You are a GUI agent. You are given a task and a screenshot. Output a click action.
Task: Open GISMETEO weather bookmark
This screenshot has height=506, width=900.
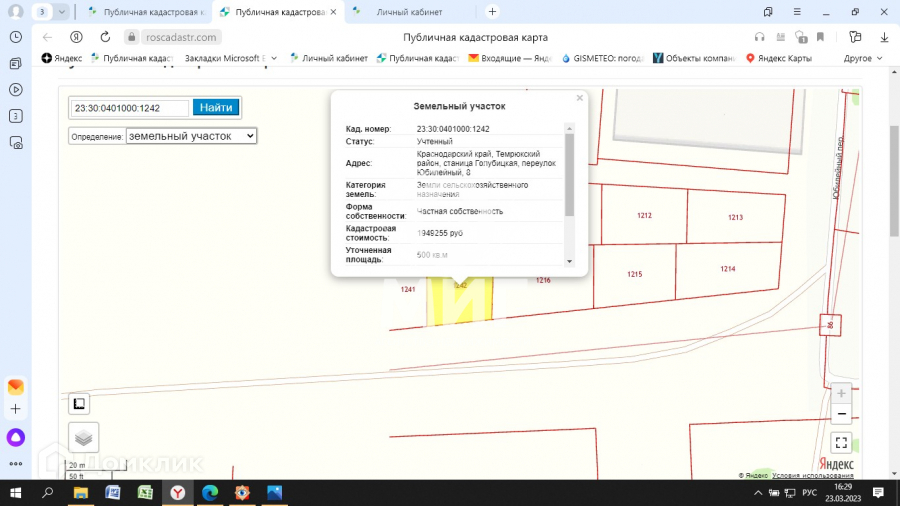click(603, 58)
